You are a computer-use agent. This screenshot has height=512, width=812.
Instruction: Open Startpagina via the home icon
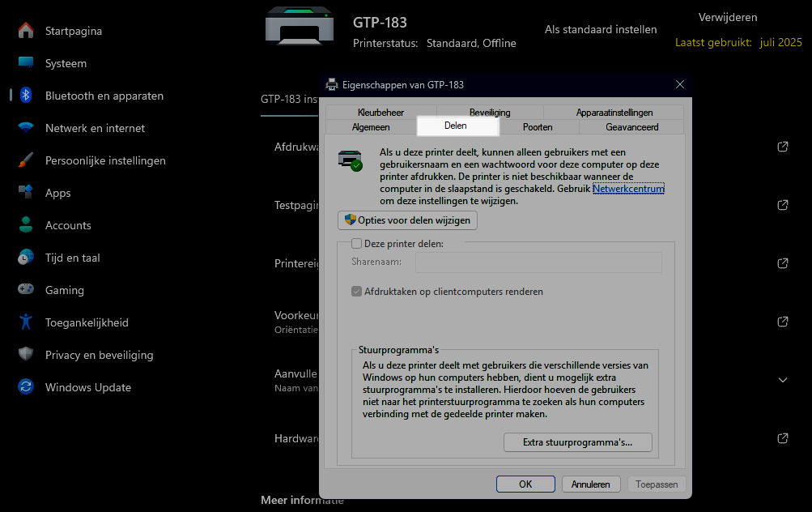26,31
